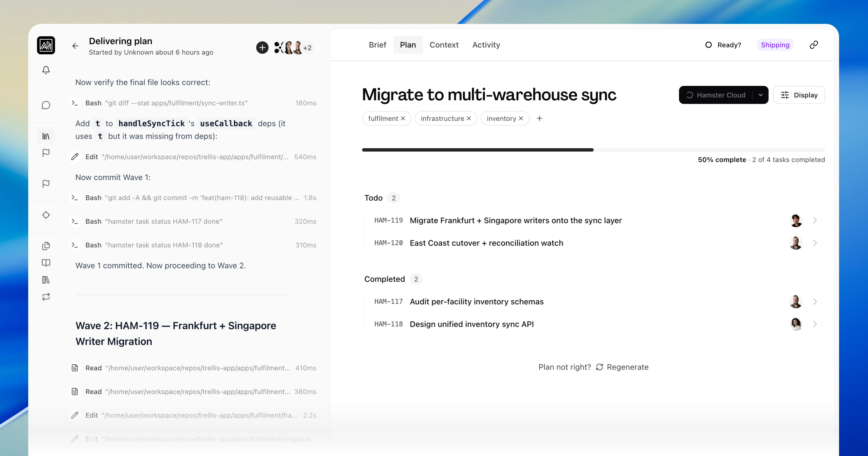This screenshot has height=456, width=868.
Task: Open the open-book icon in sidebar
Action: (x=46, y=263)
